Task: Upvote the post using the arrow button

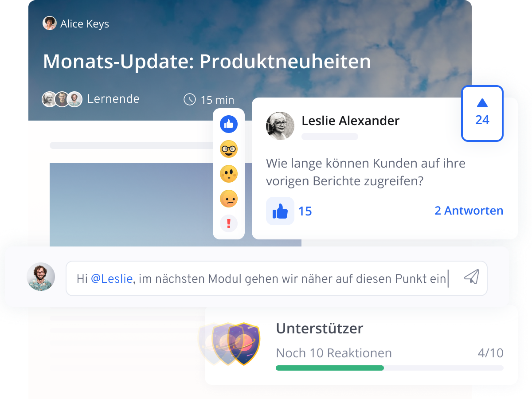Action: click(482, 113)
